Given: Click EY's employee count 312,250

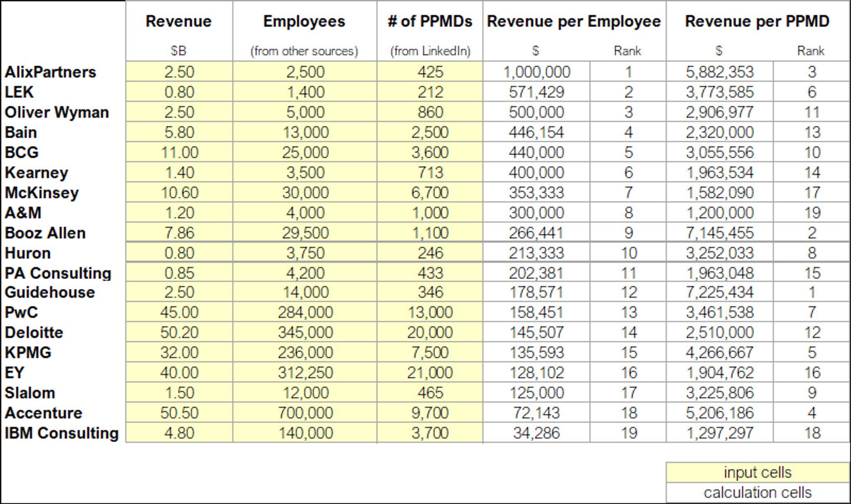Looking at the screenshot, I should (305, 373).
